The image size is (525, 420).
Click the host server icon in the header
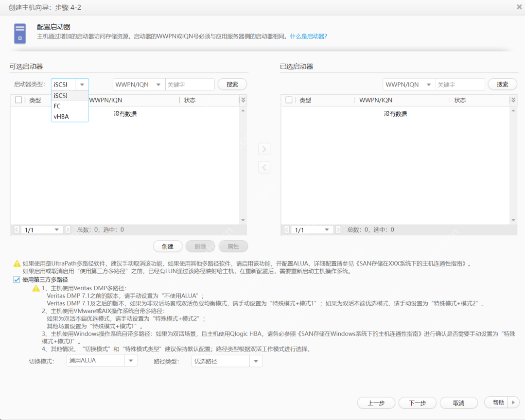(19, 33)
